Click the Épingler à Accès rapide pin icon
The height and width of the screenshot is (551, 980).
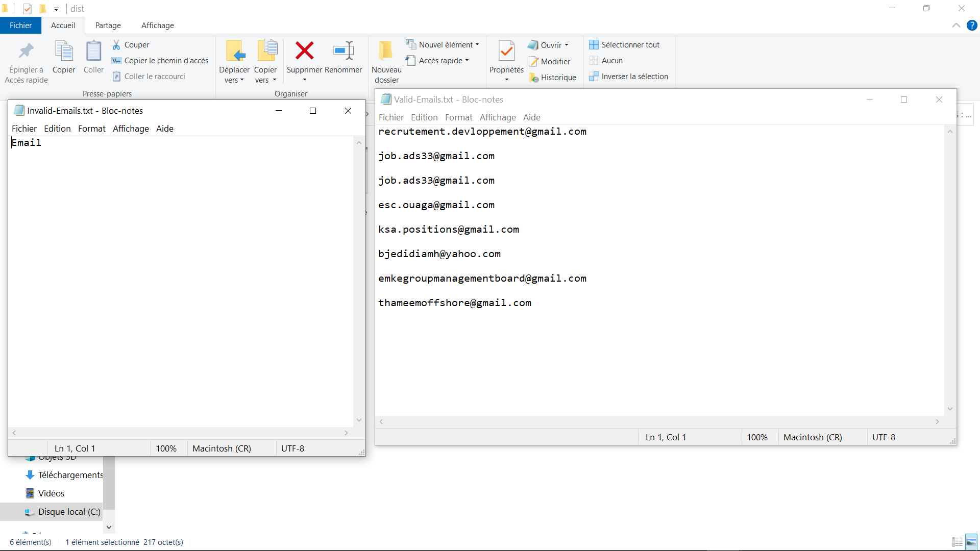click(x=26, y=51)
